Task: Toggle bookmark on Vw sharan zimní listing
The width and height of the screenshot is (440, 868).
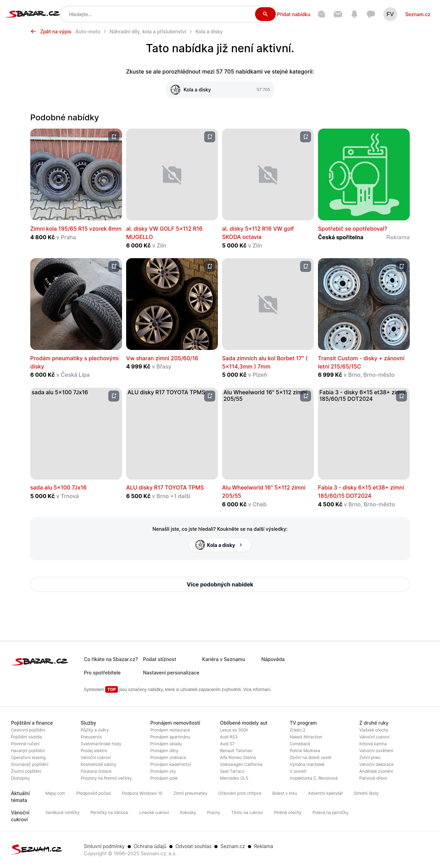Action: click(210, 266)
